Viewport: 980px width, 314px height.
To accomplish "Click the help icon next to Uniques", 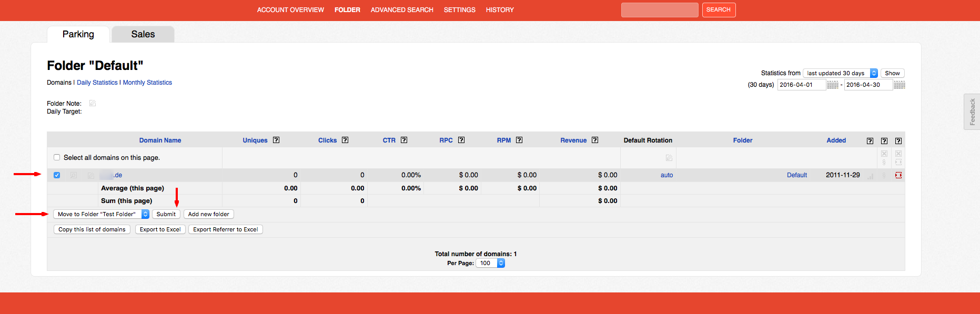I will [x=276, y=140].
